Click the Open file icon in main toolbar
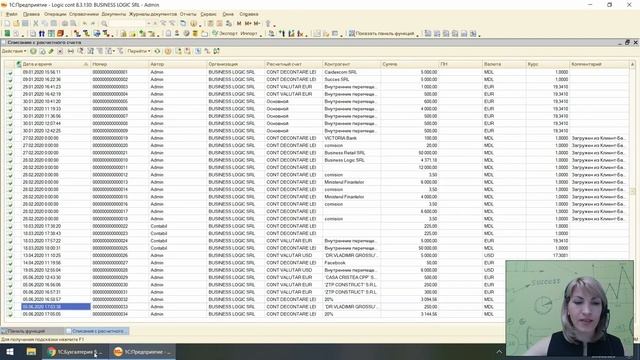 click(16, 24)
